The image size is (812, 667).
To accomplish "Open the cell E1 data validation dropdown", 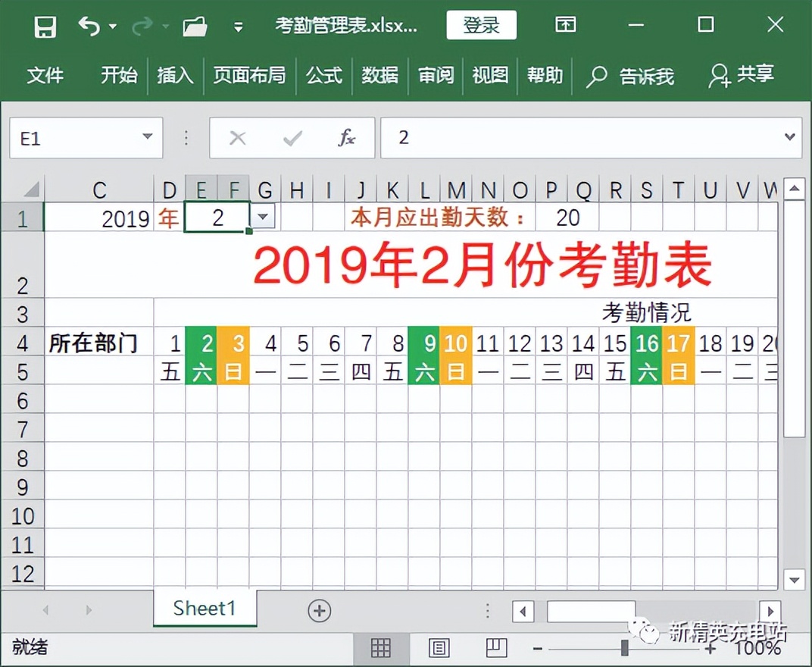I will tap(262, 218).
